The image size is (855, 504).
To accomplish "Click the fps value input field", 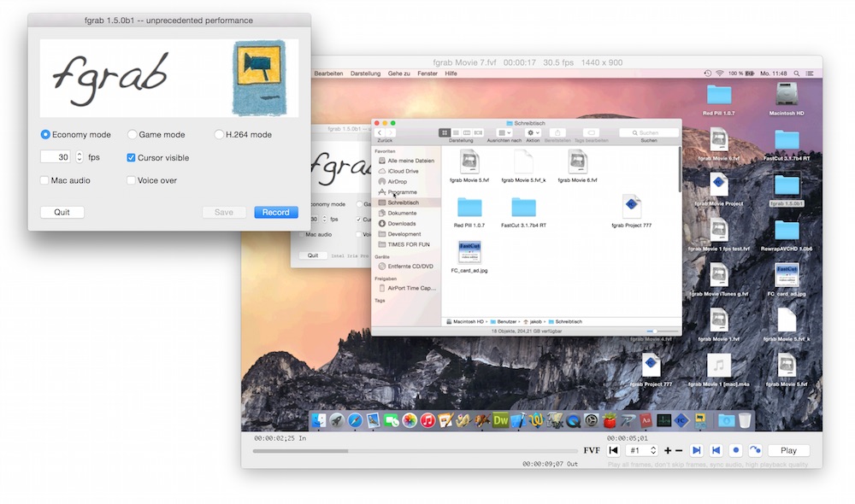I will click(x=55, y=157).
